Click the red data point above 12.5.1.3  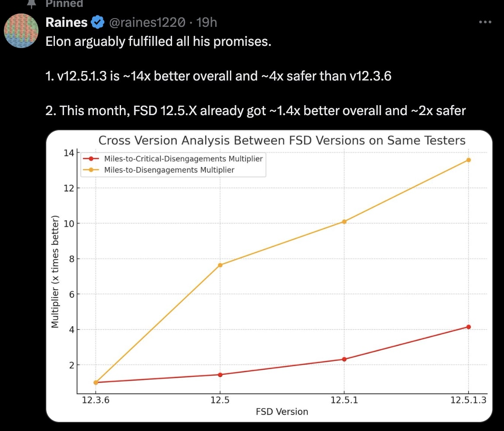click(x=469, y=326)
